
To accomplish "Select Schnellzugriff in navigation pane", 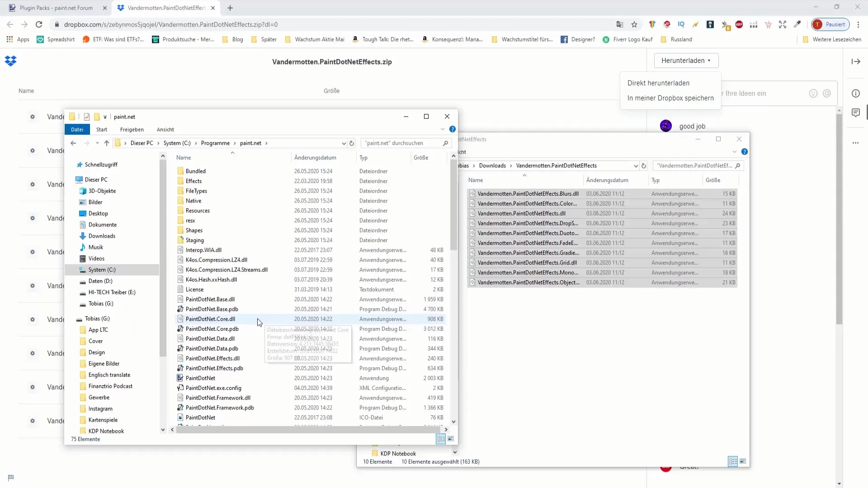I will [101, 165].
